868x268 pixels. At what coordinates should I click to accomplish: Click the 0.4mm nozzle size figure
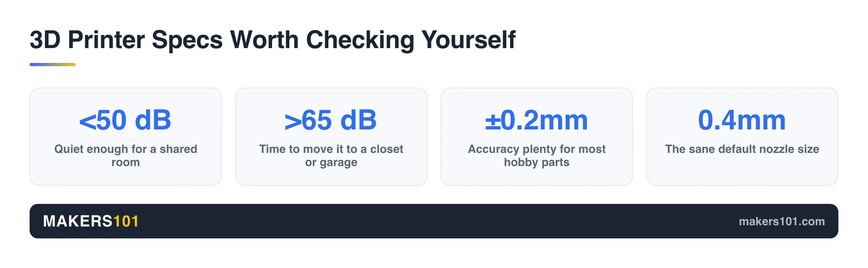pyautogui.click(x=742, y=120)
